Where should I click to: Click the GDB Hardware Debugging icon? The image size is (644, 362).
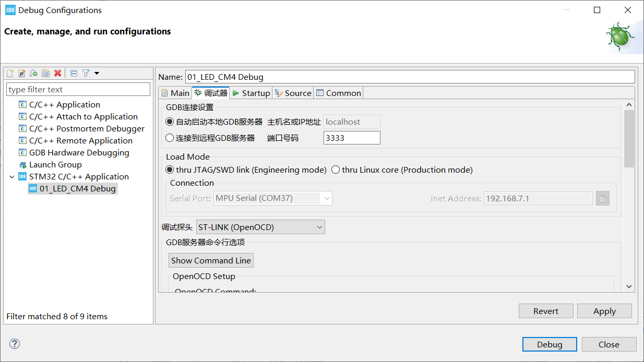pyautogui.click(x=22, y=153)
